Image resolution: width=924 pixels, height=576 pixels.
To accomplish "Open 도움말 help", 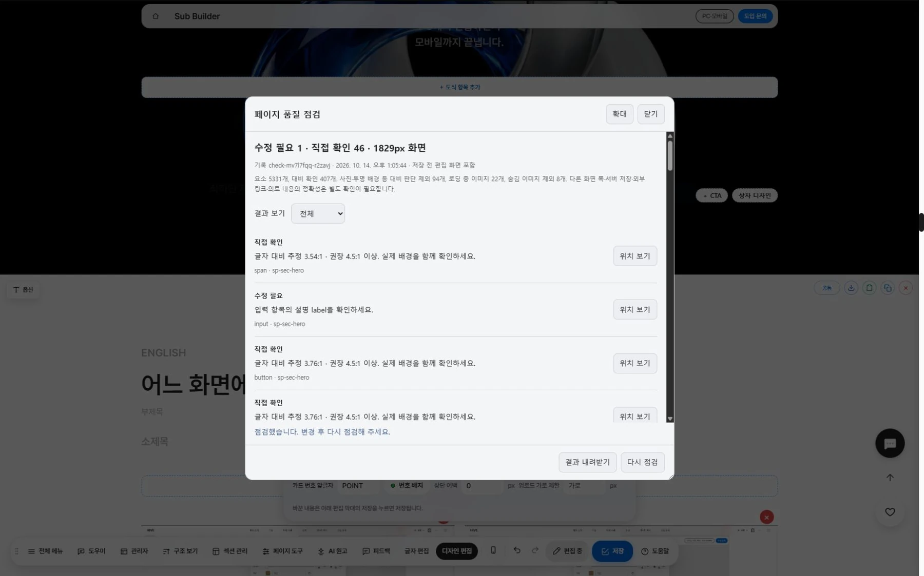I will pyautogui.click(x=656, y=551).
